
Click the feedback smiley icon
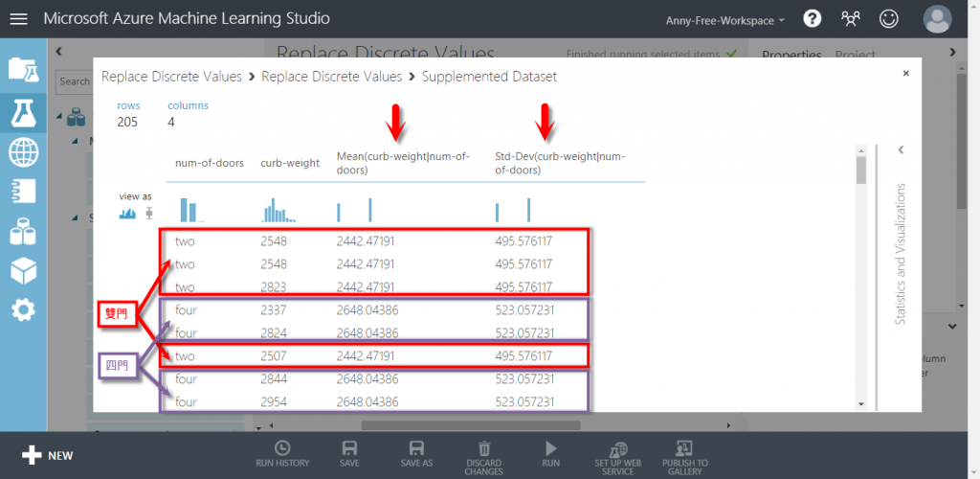point(888,19)
